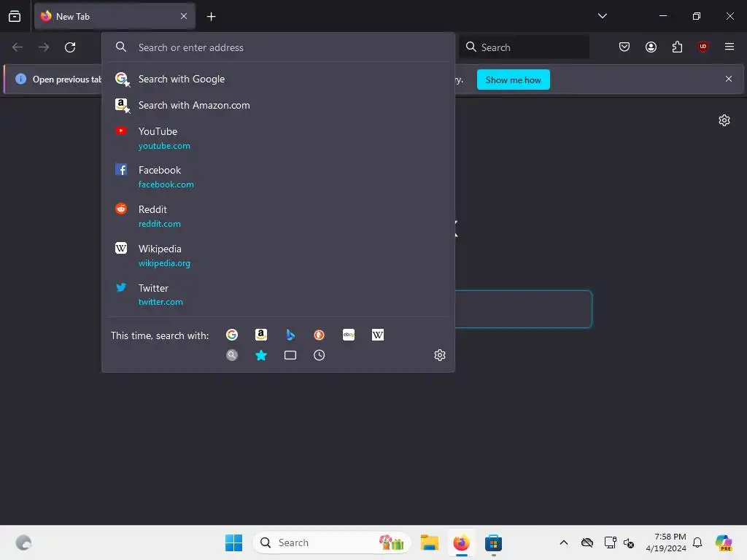Select the Twitter suggestion row
The image size is (747, 560).
[278, 295]
